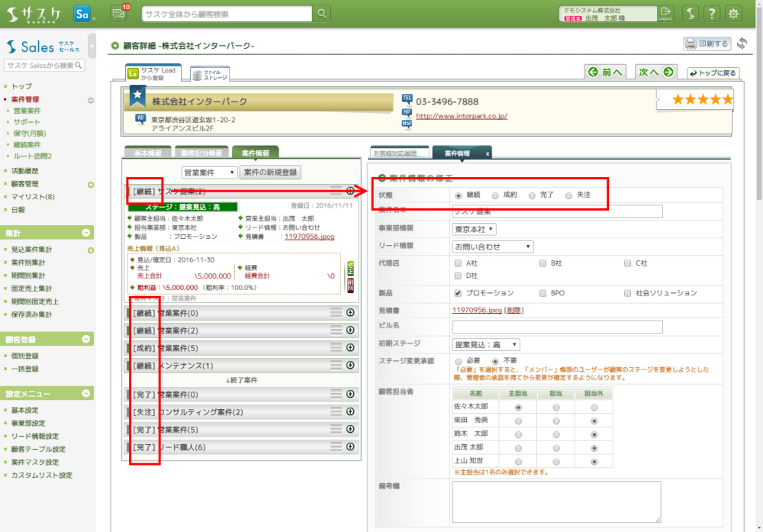Click the search magnifier button in header
This screenshot has width=763, height=532.
pyautogui.click(x=323, y=14)
